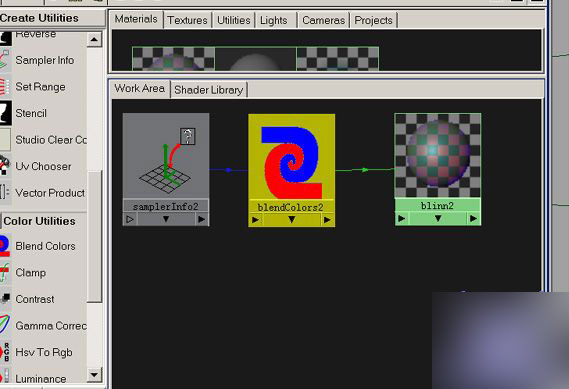
Task: Click the Gamma Correct curve icon
Action: [x=5, y=325]
